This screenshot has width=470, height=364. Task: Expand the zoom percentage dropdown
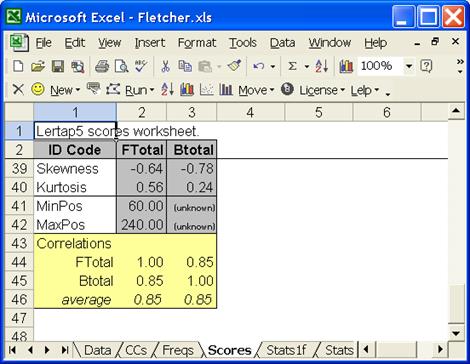click(409, 66)
